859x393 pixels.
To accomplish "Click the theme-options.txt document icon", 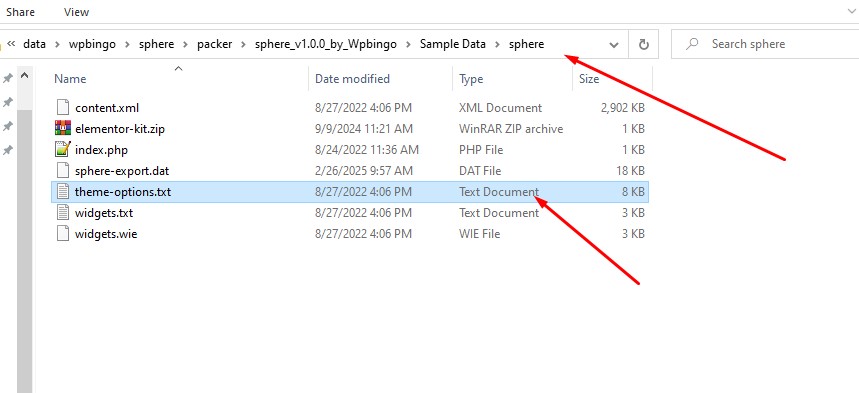I will coord(64,191).
